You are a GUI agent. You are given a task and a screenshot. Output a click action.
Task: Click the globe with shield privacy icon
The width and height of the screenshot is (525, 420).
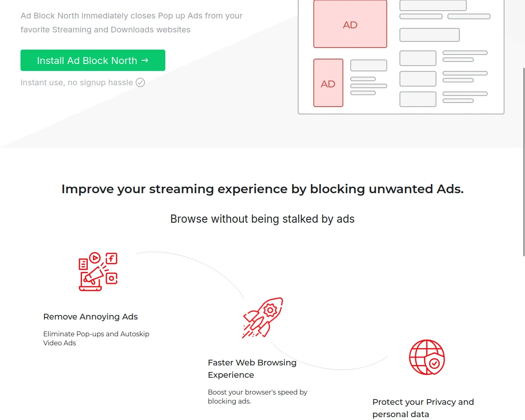[x=427, y=357]
